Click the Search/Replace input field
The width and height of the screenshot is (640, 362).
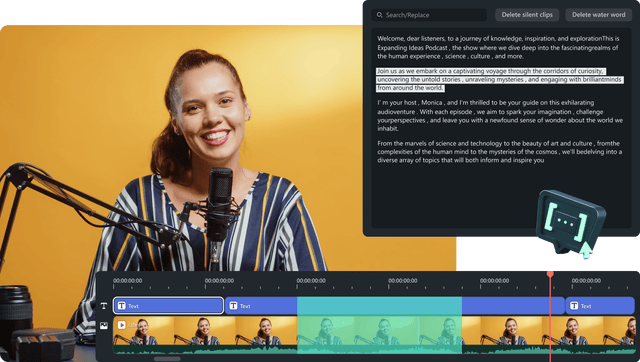pyautogui.click(x=429, y=15)
